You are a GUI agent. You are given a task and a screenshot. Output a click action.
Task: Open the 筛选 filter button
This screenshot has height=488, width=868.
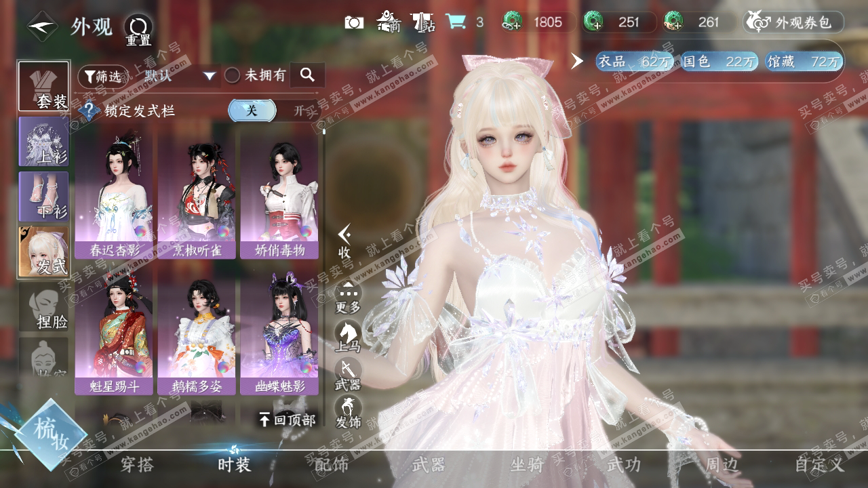coord(103,76)
